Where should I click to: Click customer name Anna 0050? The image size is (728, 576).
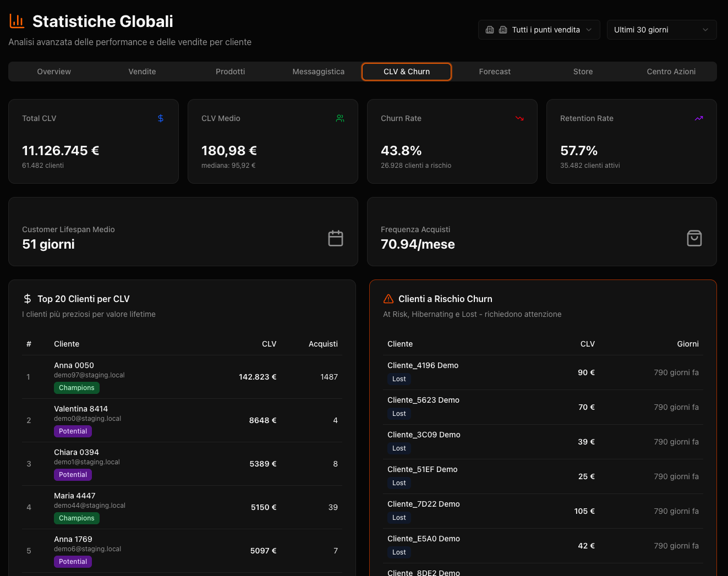[x=74, y=365]
